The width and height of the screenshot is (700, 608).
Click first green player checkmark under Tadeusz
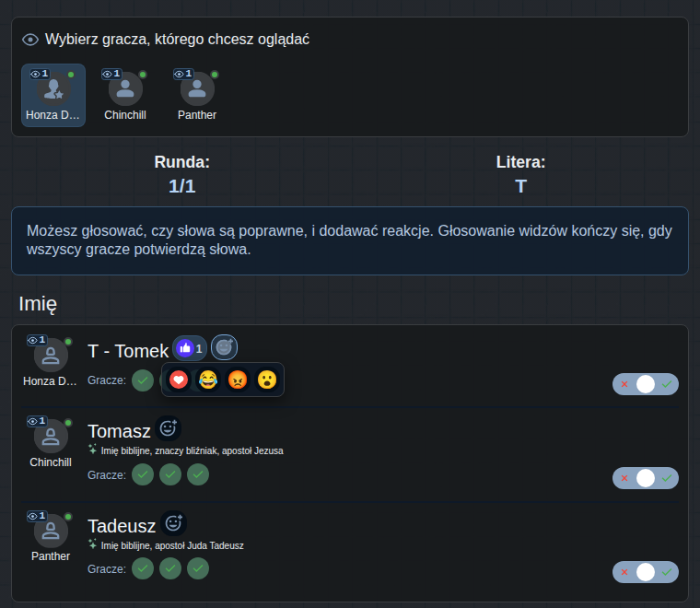click(x=143, y=568)
